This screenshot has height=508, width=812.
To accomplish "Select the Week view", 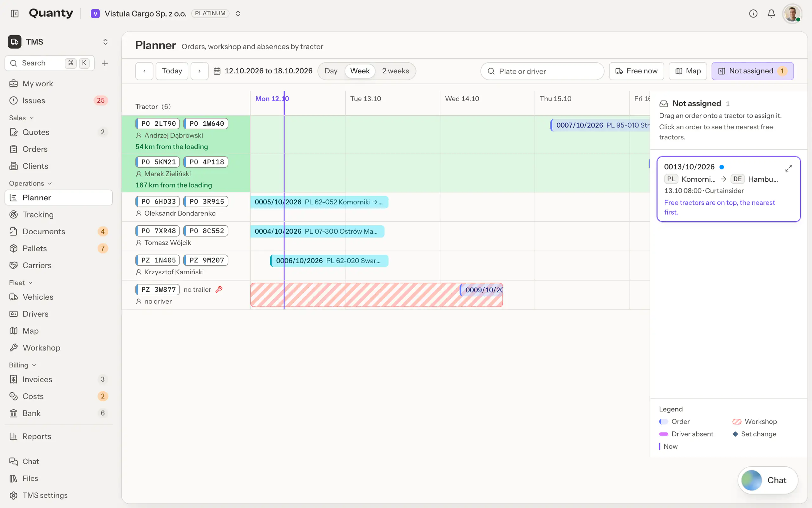I will (360, 71).
